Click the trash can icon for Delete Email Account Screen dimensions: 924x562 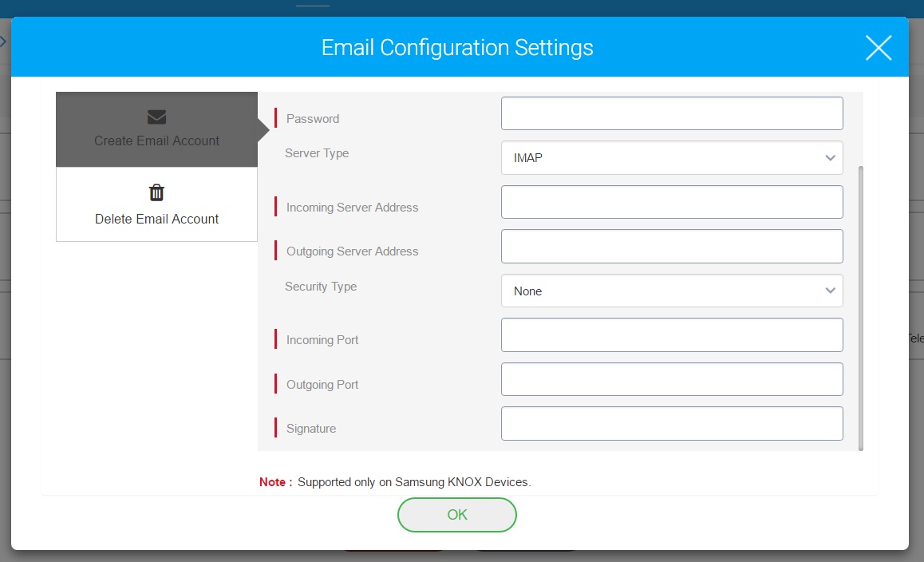click(156, 192)
